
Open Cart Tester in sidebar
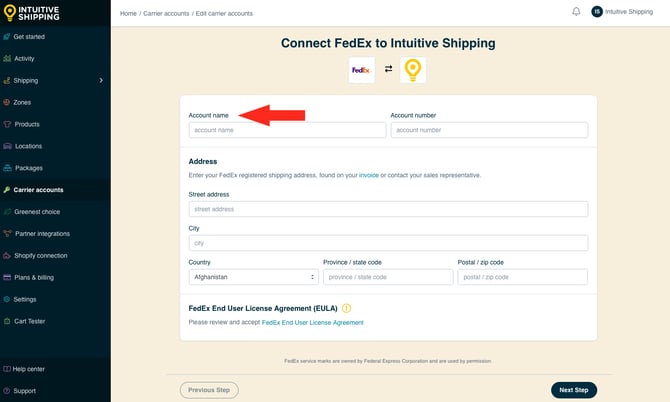(55, 321)
